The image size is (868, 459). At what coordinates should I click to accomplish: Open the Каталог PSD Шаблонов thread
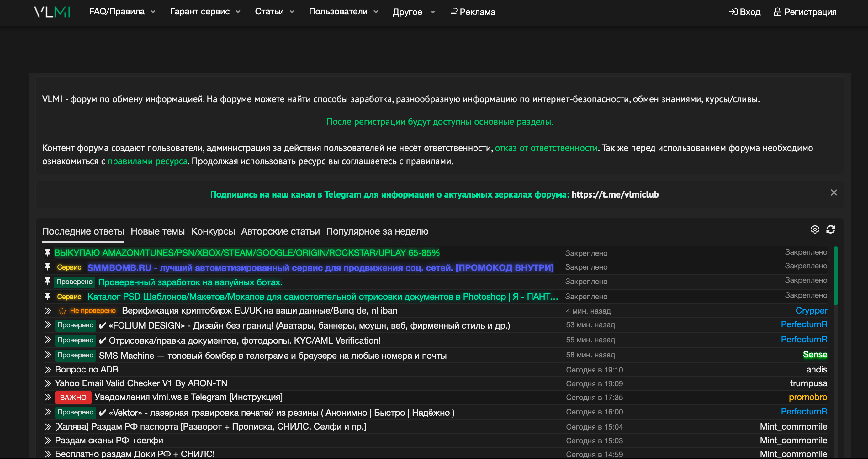322,297
